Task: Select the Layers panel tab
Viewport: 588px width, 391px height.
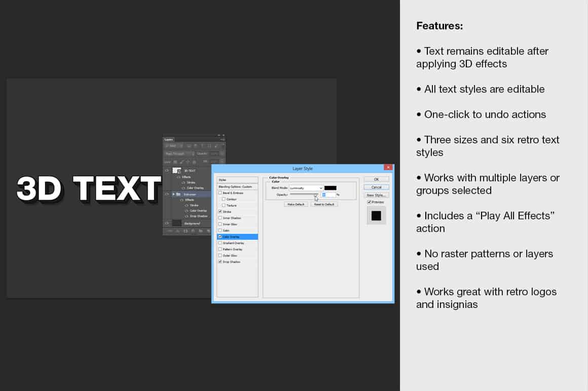Action: [x=168, y=140]
